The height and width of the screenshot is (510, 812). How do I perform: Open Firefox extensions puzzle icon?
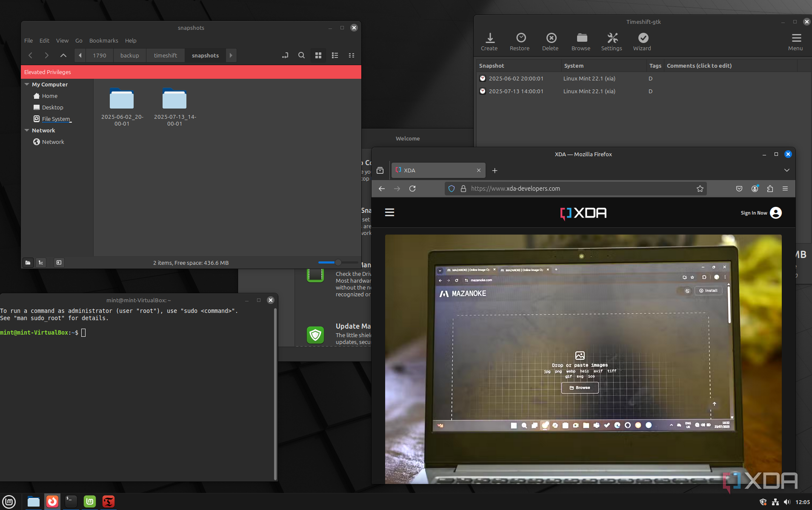coord(770,189)
